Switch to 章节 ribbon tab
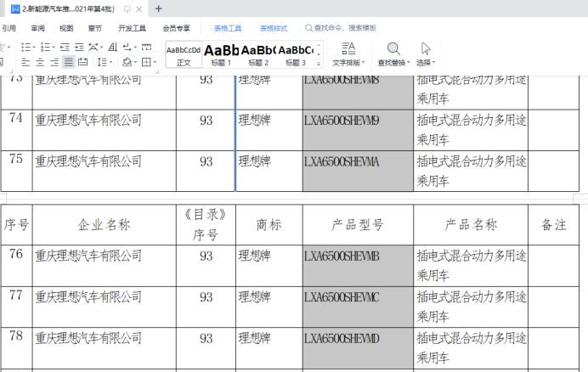The width and height of the screenshot is (588, 372). (95, 28)
